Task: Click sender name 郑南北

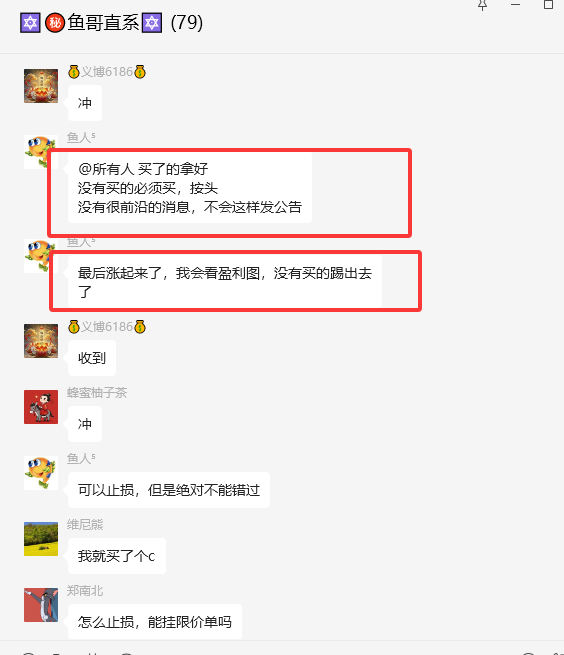Action: coord(85,591)
